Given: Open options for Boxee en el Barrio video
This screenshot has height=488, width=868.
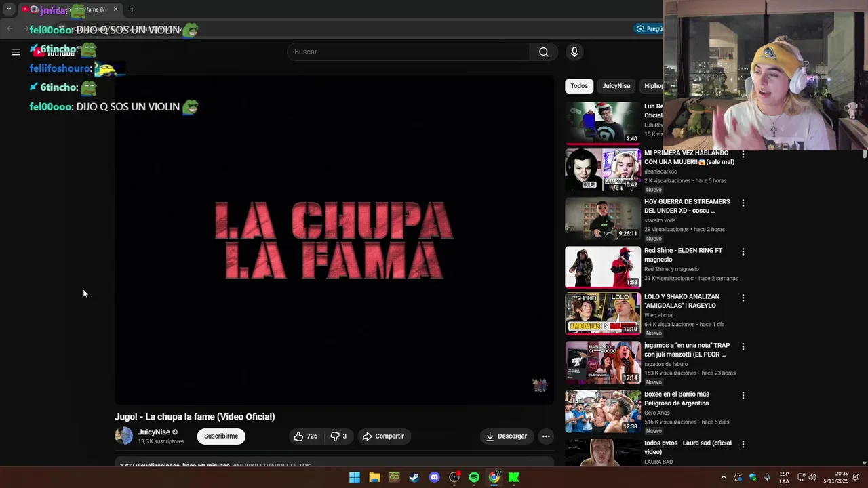Looking at the screenshot, I should (x=743, y=395).
